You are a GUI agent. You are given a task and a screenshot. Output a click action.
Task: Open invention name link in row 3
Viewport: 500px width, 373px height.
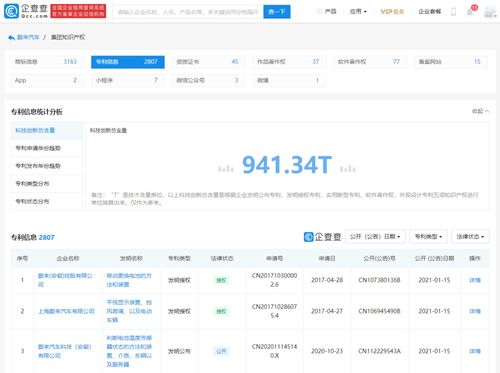tap(129, 351)
